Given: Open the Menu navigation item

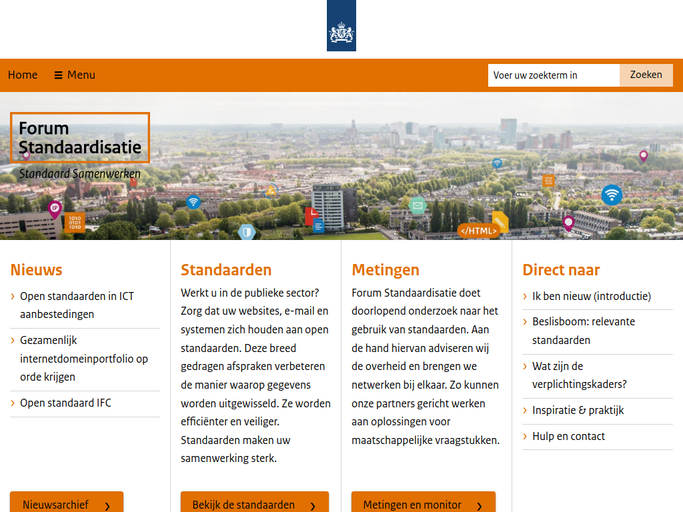Looking at the screenshot, I should pos(75,75).
